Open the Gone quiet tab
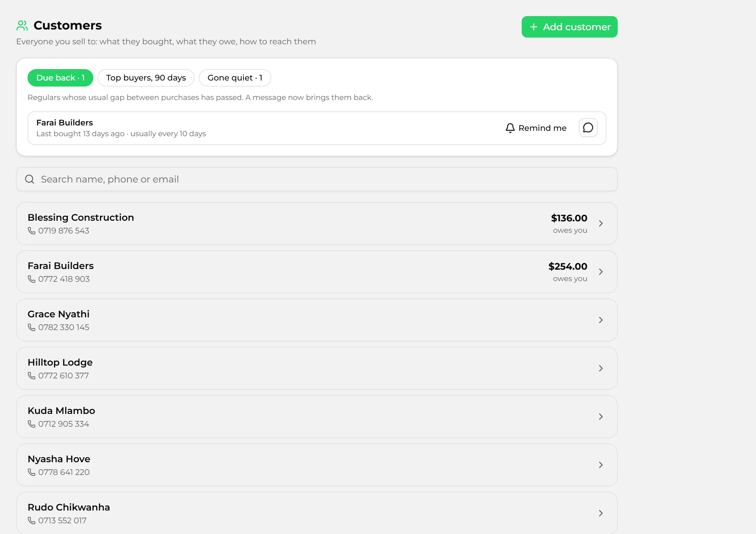The width and height of the screenshot is (756, 534). coord(235,78)
